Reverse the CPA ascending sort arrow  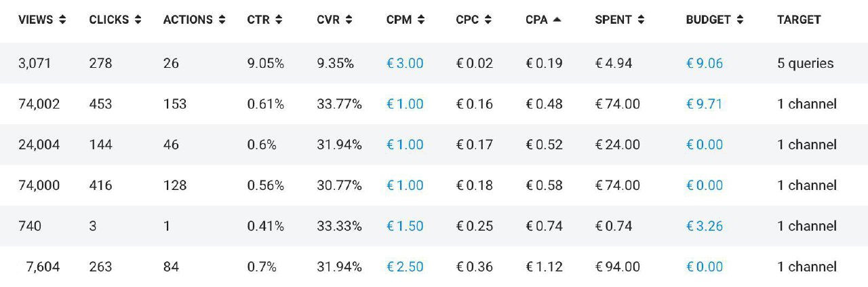(557, 20)
